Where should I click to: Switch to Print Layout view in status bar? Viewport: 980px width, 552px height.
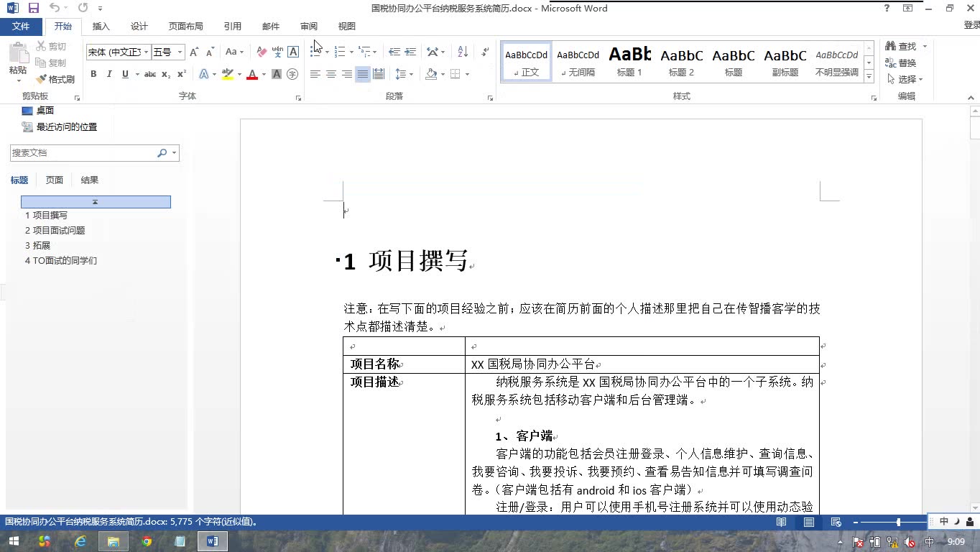(x=809, y=523)
